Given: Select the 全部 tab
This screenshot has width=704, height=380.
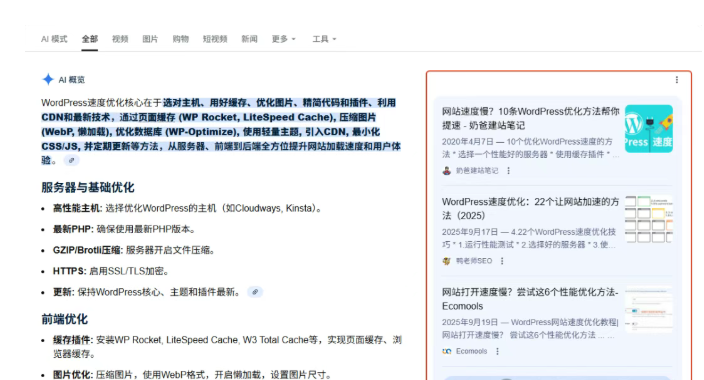Looking at the screenshot, I should 89,39.
